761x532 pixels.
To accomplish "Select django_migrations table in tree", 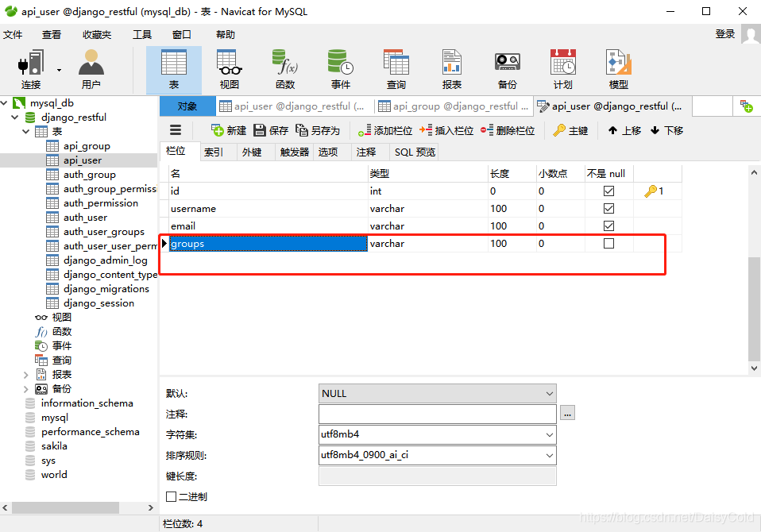I will pyautogui.click(x=106, y=289).
